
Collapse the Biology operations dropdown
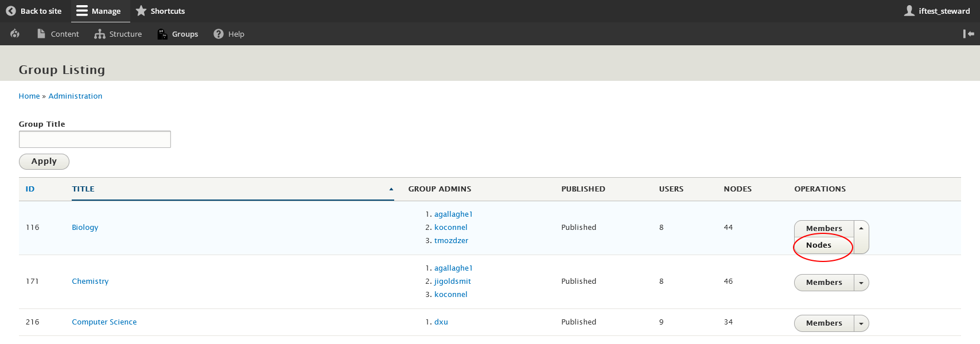pos(861,228)
